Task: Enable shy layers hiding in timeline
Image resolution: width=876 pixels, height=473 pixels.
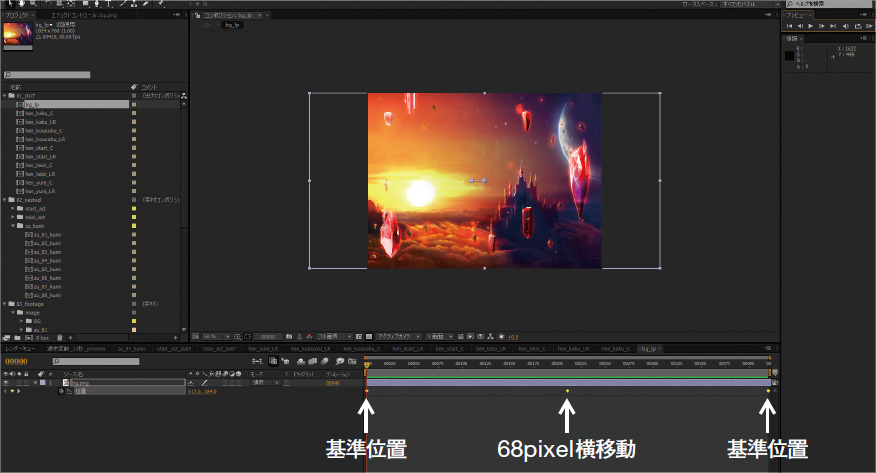Action: 301,361
